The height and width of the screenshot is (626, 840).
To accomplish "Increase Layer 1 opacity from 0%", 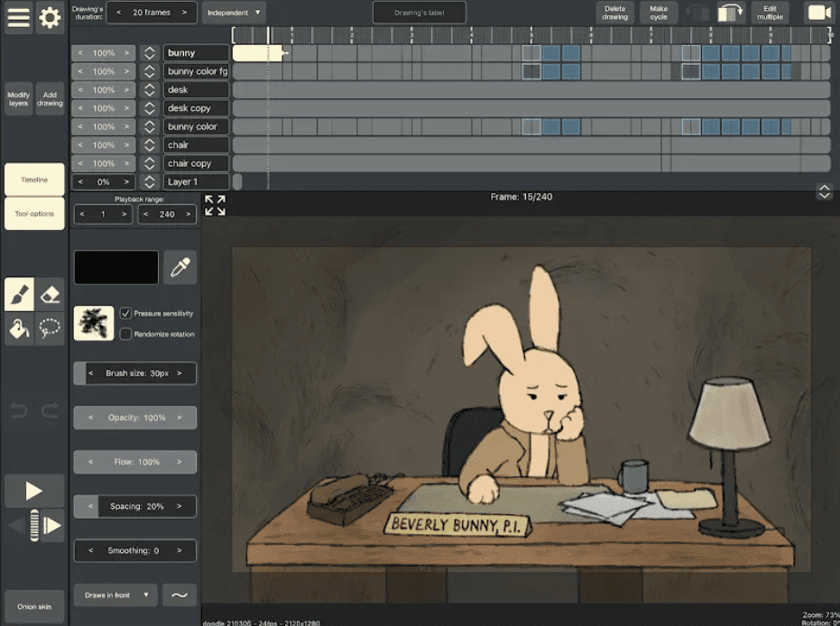I will point(127,182).
